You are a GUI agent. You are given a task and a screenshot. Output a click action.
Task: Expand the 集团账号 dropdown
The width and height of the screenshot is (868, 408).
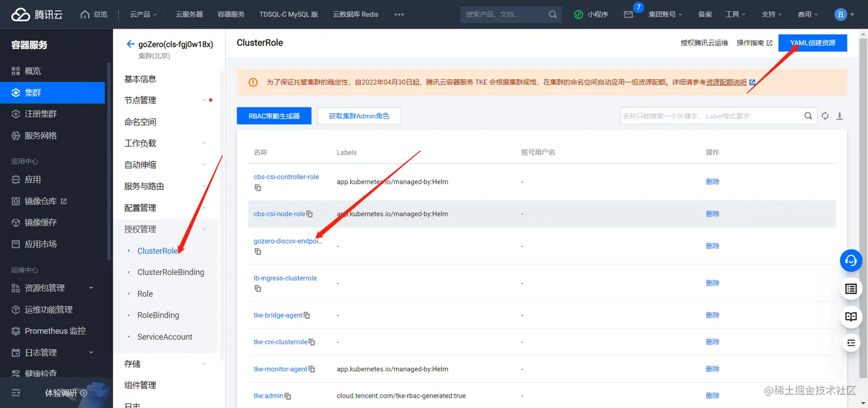665,14
